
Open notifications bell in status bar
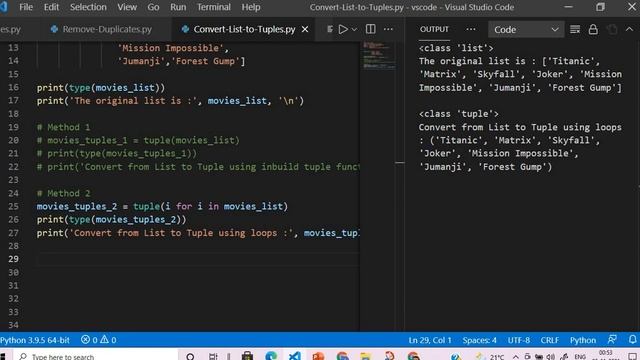coord(632,340)
